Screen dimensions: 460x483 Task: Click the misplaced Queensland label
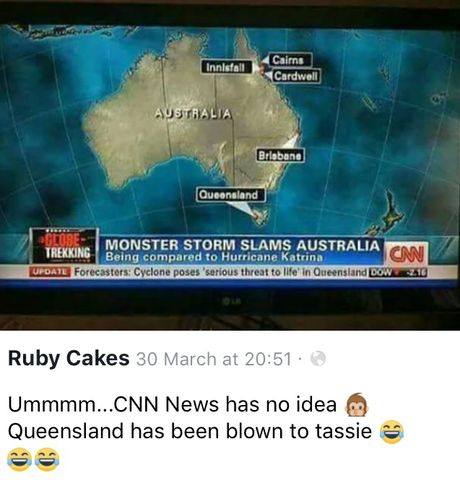(231, 195)
